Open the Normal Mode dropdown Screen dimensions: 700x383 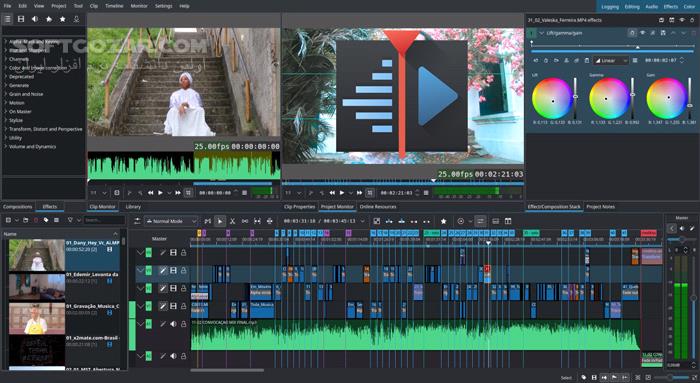coord(171,221)
